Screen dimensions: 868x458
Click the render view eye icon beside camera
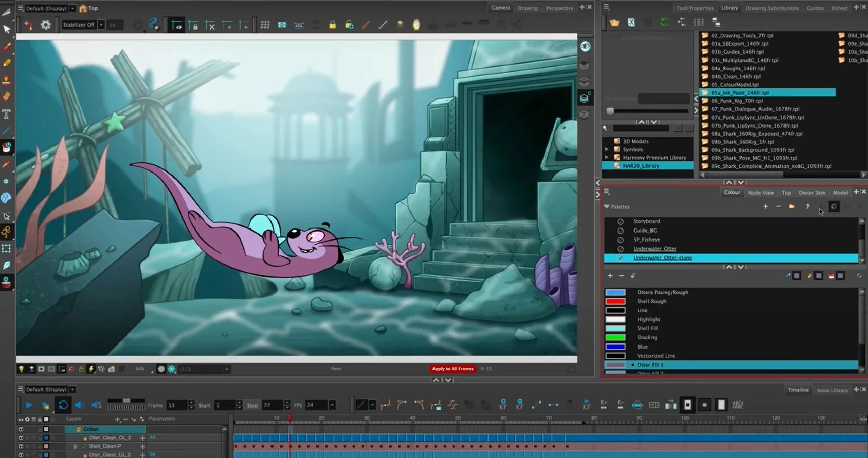(x=585, y=47)
